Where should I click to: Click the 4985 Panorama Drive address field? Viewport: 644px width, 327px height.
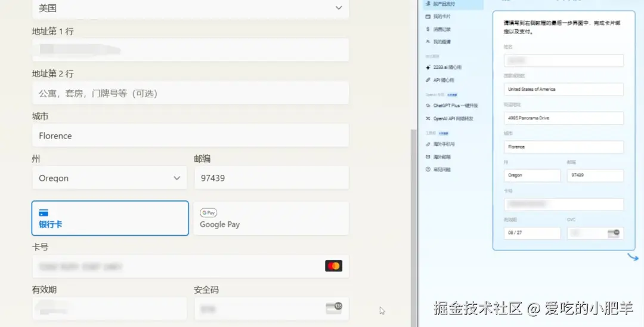(x=563, y=118)
